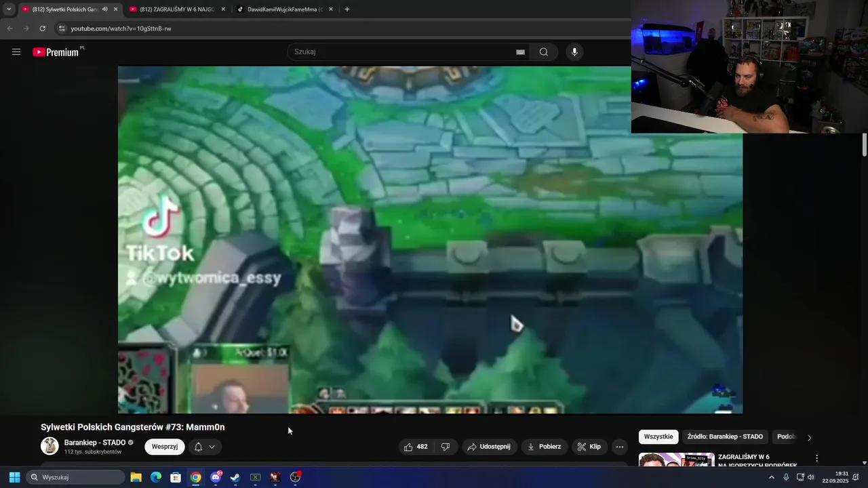Open the Xbox Game Bar taskbar icon
The width and height of the screenshot is (868, 488).
[x=255, y=477]
